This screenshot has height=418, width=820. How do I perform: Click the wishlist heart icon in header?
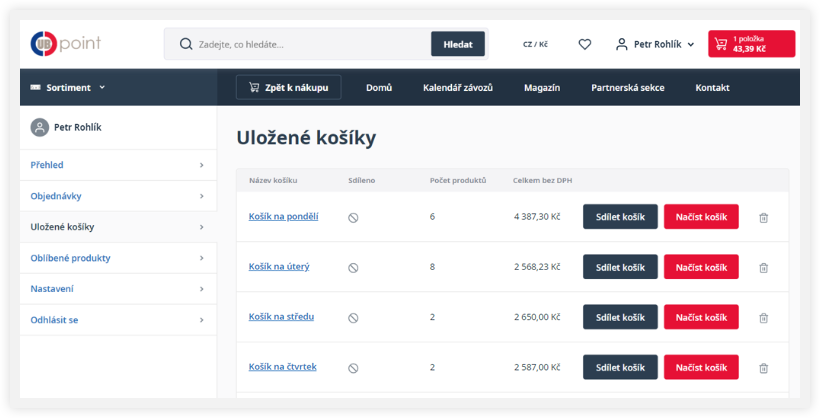(585, 44)
